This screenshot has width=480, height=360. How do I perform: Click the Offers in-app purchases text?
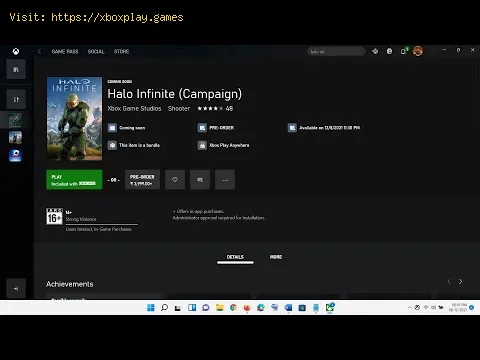click(x=199, y=211)
